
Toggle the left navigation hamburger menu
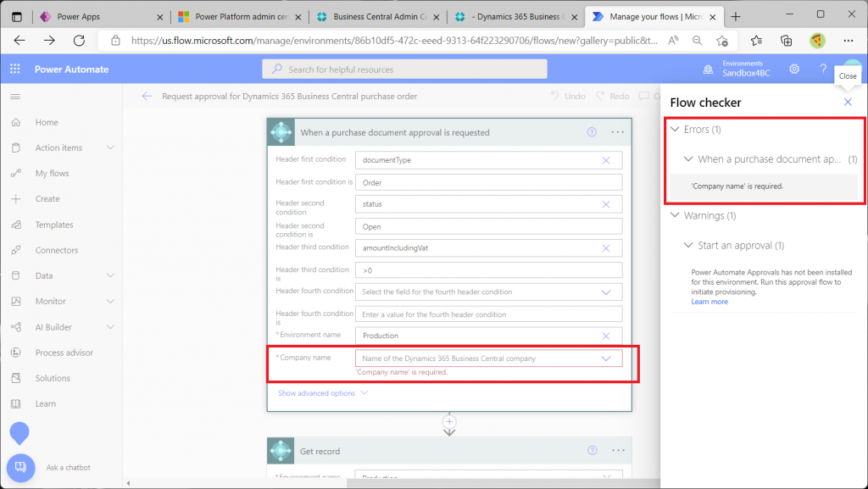tap(15, 97)
